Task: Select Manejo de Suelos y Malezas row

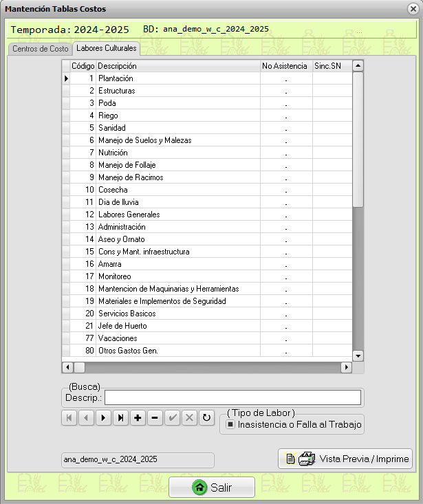Action: click(x=207, y=140)
